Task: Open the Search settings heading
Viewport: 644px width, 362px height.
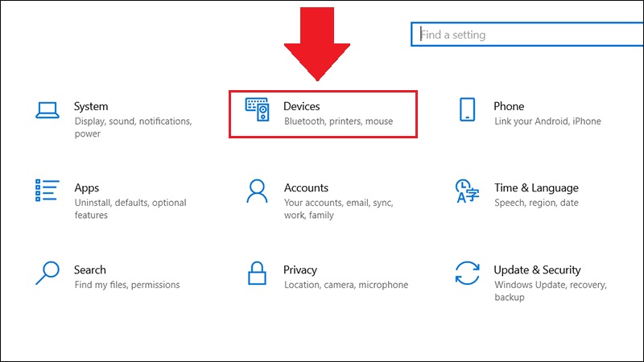Action: tap(90, 270)
